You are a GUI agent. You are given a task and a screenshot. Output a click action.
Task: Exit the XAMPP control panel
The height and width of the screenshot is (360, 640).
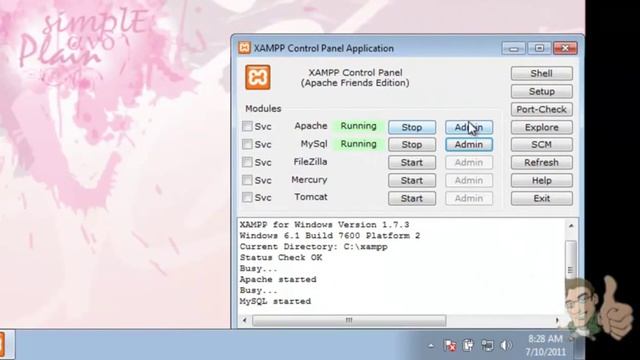(542, 198)
